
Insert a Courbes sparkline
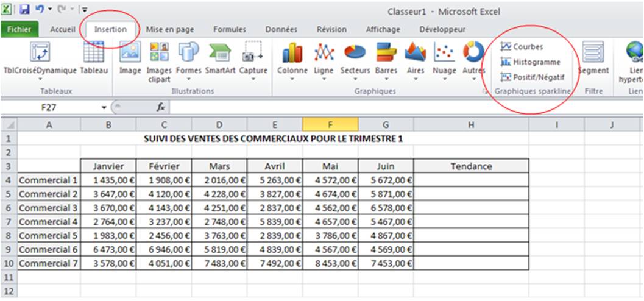click(522, 47)
